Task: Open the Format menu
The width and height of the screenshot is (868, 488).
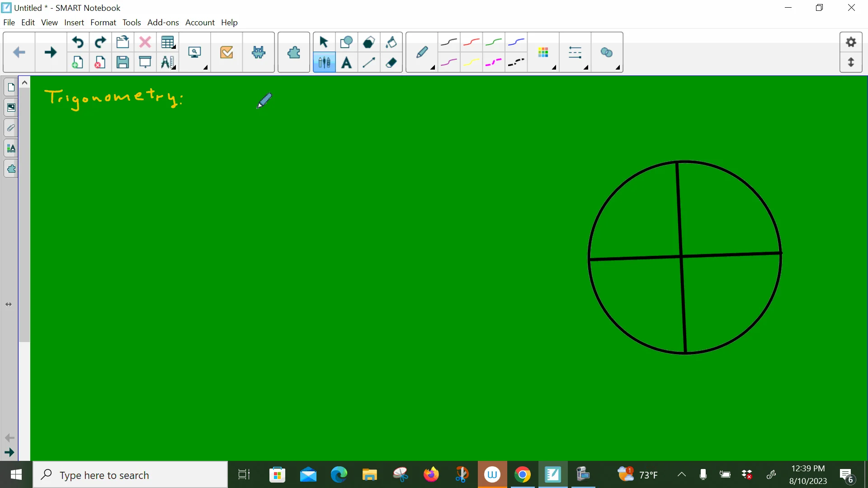Action: tap(103, 23)
